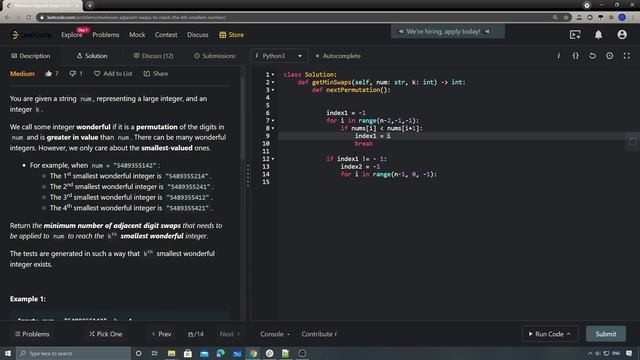Open Explore in the top navigation
640x360 pixels.
(x=72, y=35)
